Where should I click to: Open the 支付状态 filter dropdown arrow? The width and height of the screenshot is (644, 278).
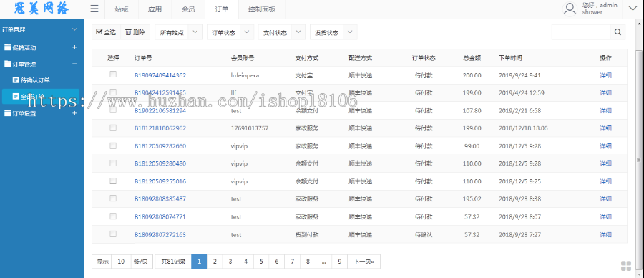click(x=298, y=32)
